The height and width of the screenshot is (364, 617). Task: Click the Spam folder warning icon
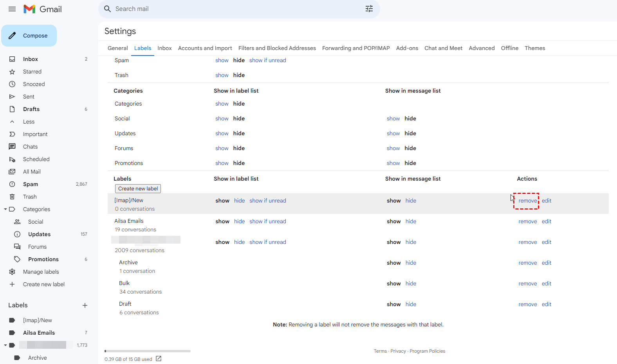tap(12, 184)
